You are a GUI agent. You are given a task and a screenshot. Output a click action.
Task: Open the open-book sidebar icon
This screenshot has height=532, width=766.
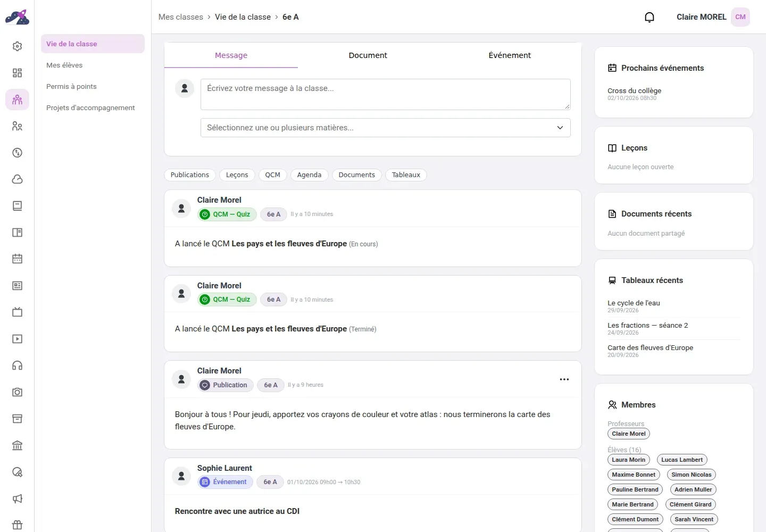click(x=18, y=232)
